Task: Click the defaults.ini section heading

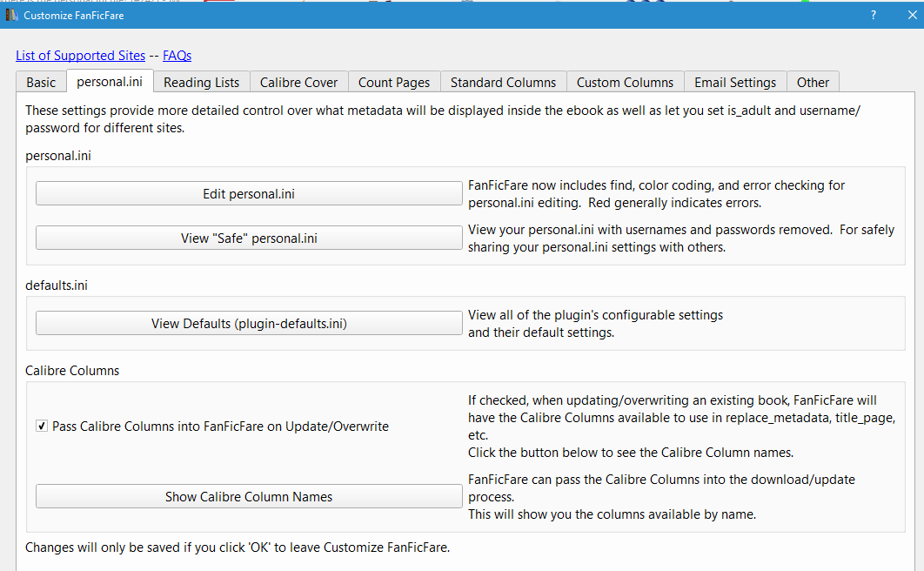Action: pos(57,285)
